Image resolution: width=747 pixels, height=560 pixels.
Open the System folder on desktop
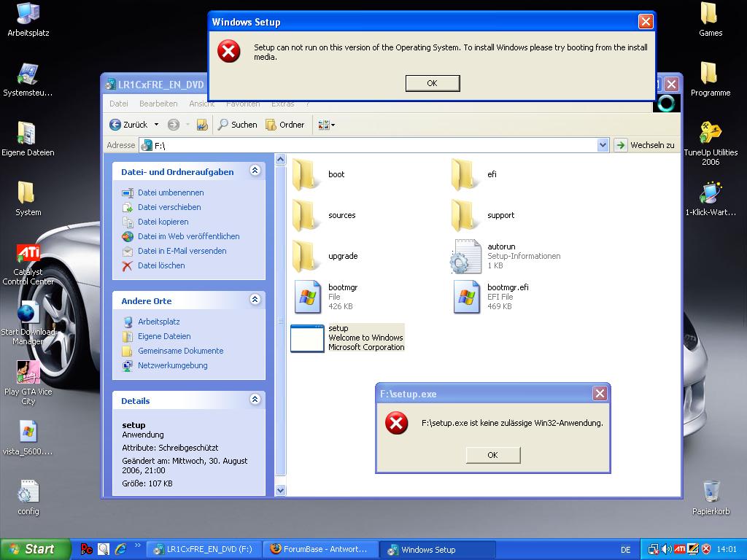28,198
